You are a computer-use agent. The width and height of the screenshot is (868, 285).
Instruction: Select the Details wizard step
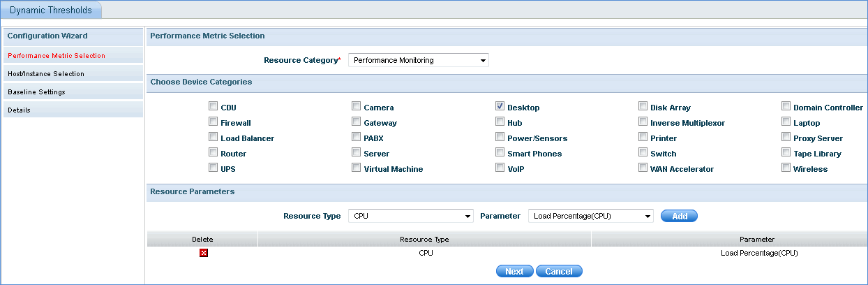click(x=20, y=110)
